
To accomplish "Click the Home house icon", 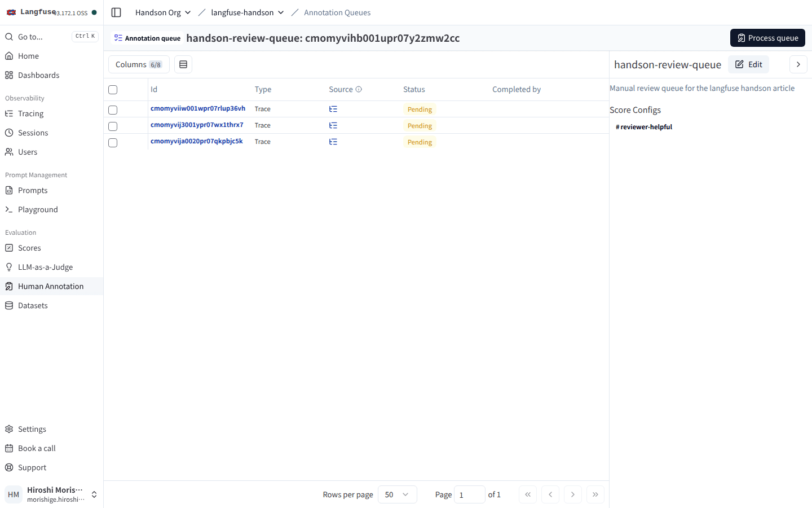I will pos(9,56).
